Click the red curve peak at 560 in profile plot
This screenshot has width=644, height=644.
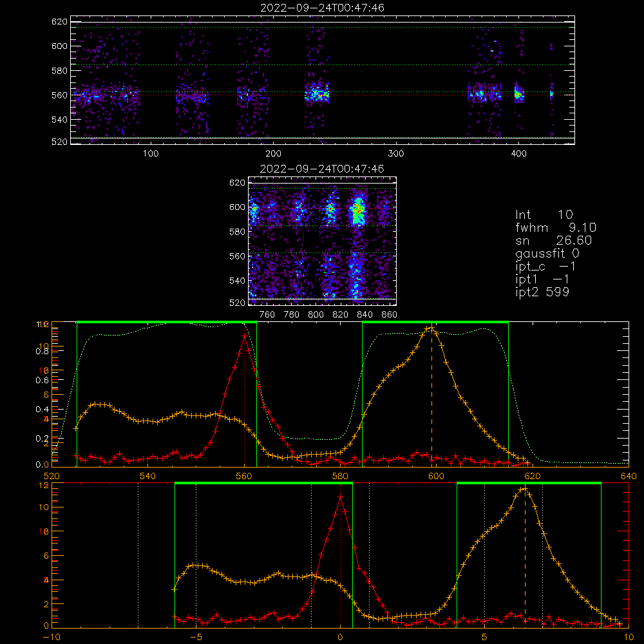(x=244, y=336)
